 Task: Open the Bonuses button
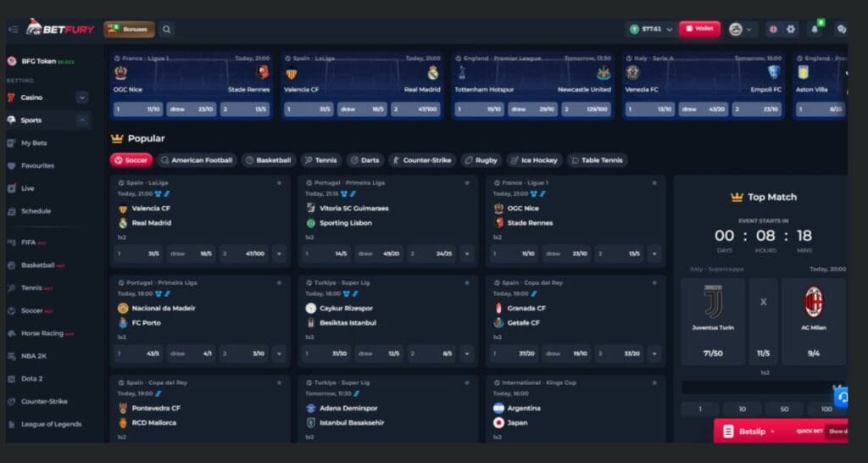(x=129, y=30)
